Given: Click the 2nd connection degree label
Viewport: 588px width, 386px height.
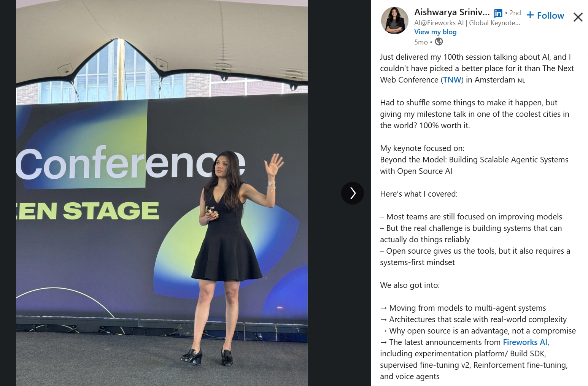Looking at the screenshot, I should (x=515, y=13).
